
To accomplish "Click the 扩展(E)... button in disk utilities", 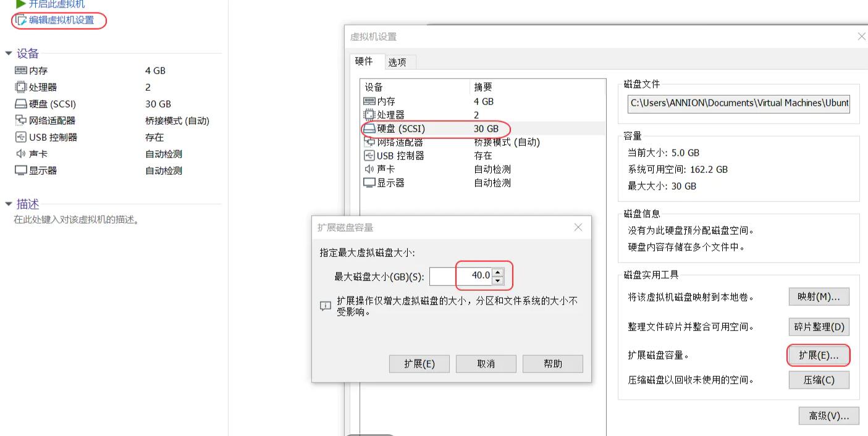I will [819, 355].
